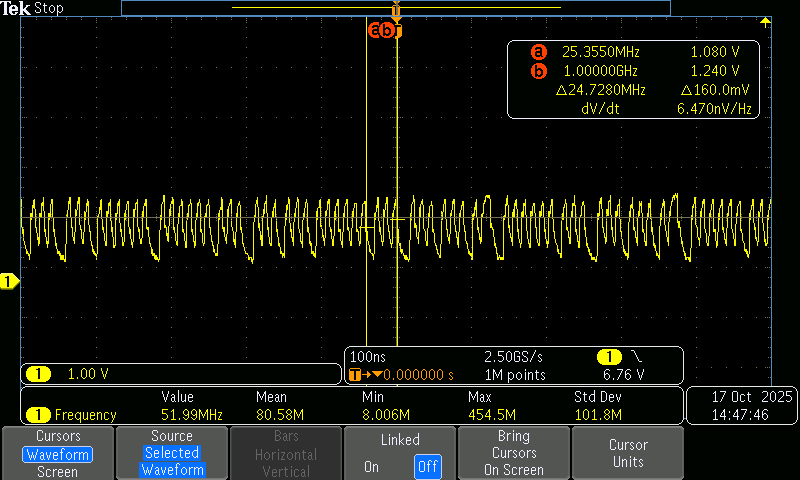The image size is (800, 480).
Task: Select cursor 'b' marker at top
Action: (388, 30)
